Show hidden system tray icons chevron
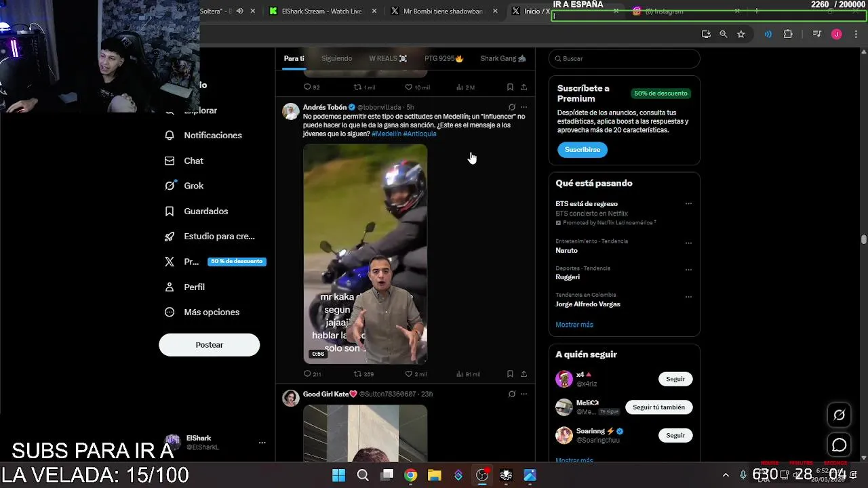 [726, 475]
